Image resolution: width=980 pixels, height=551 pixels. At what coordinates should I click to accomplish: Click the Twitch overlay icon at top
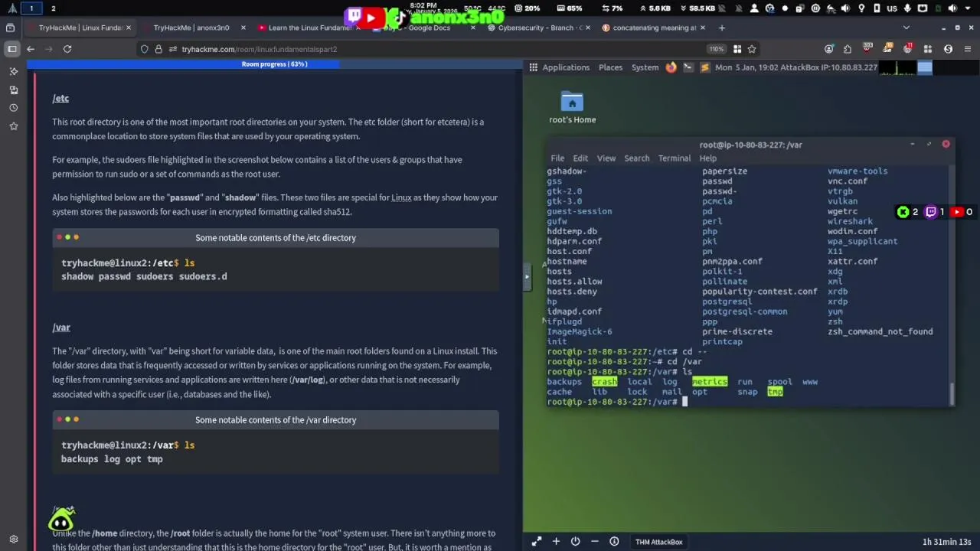tap(353, 16)
